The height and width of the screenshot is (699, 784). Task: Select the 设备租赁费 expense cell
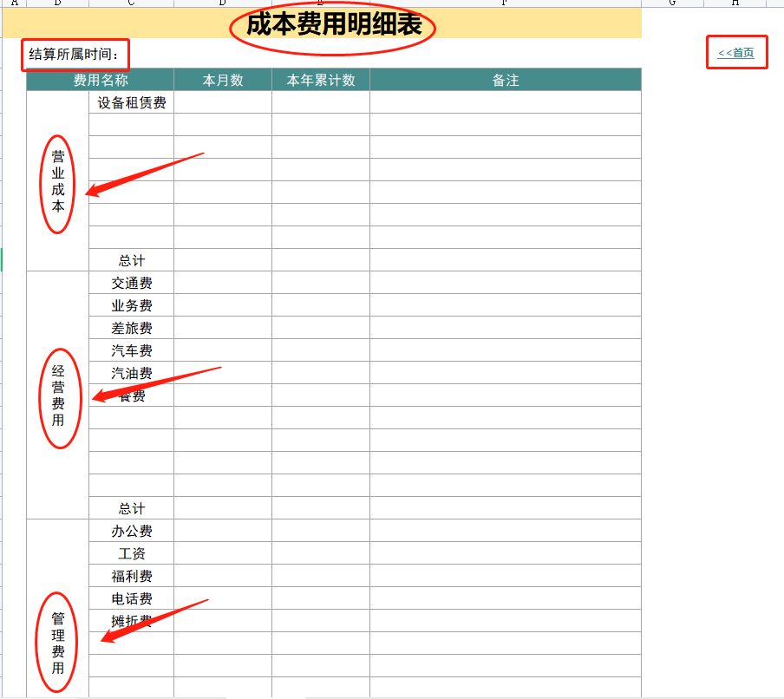pos(130,101)
